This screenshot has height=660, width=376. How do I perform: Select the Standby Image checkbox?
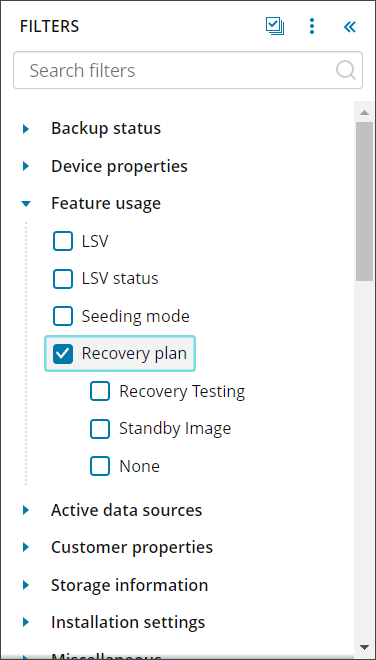click(100, 429)
